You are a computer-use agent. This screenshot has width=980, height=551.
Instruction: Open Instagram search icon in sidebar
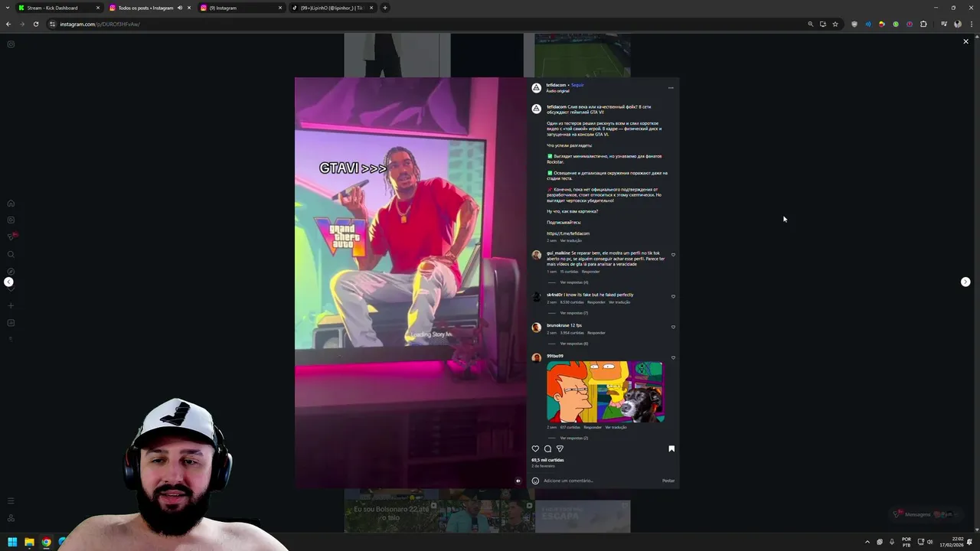(x=11, y=254)
